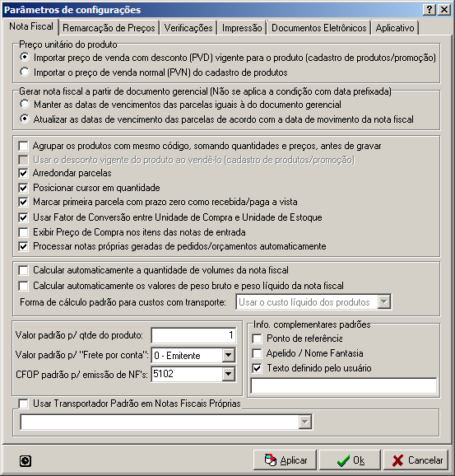Check Usar Transportador Padrão em Notas Fiscais
455x476 pixels.
point(23,404)
